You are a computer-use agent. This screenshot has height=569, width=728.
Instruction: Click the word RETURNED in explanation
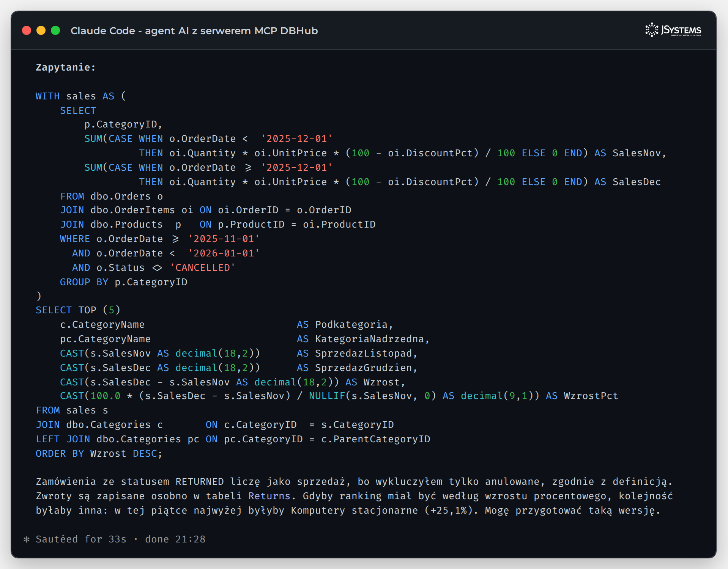click(x=200, y=481)
